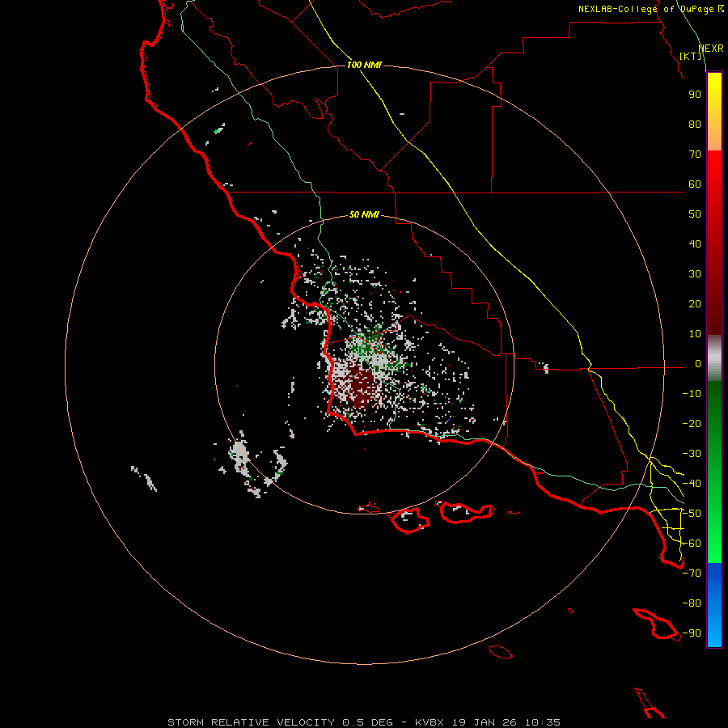Click the "NEXLAB-College of DuPage" header text
The width and height of the screenshot is (728, 728).
coord(648,9)
